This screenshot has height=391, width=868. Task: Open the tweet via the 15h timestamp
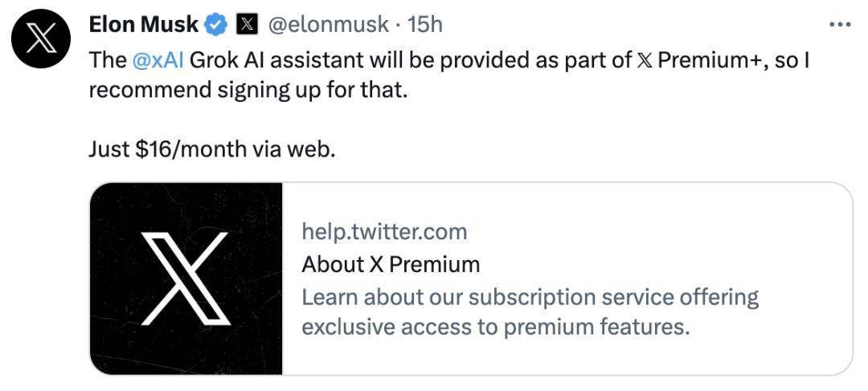pyautogui.click(x=425, y=25)
